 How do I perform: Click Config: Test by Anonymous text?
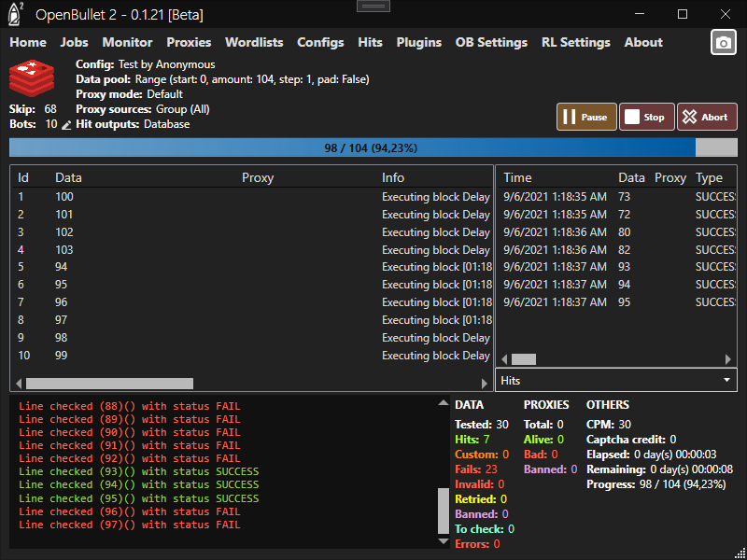coord(146,64)
